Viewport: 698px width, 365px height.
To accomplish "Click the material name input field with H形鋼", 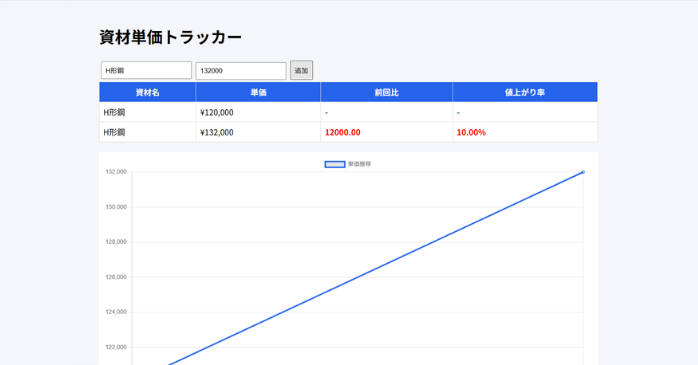I will coord(146,70).
